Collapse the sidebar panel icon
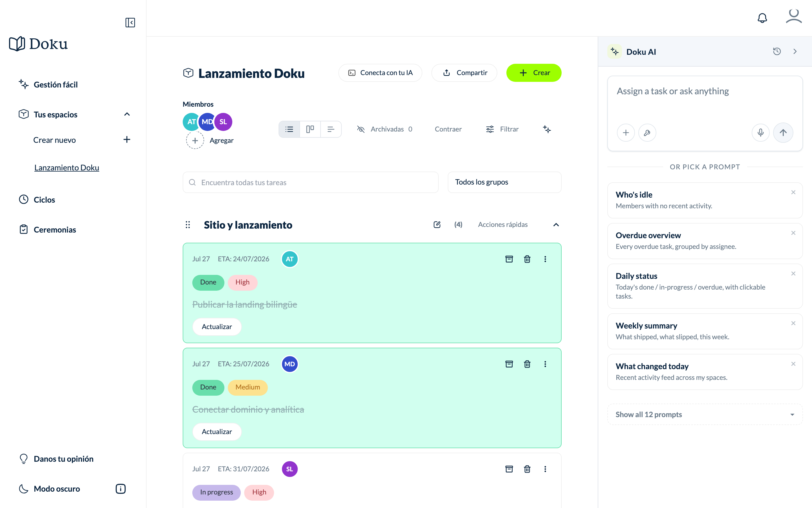This screenshot has height=508, width=812. (130, 23)
